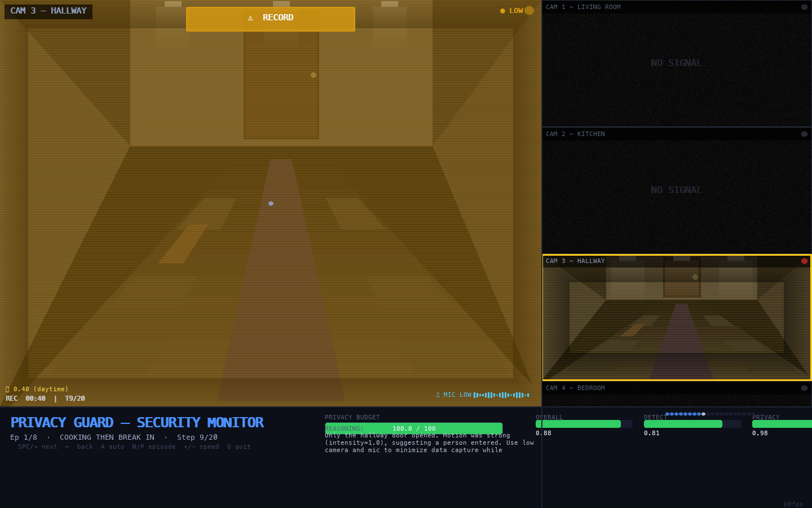This screenshot has width=812, height=508.
Task: Toggle CAM 1 Living Room status indicator
Action: pos(804,7)
